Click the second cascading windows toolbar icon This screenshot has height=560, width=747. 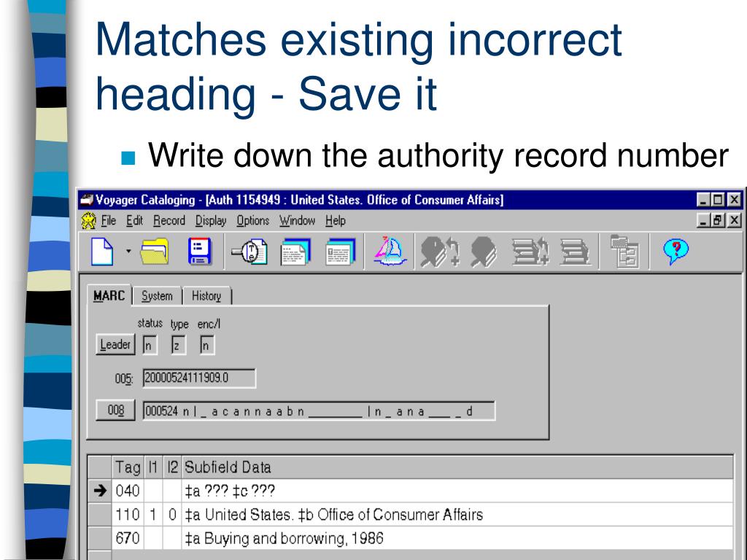coord(340,252)
